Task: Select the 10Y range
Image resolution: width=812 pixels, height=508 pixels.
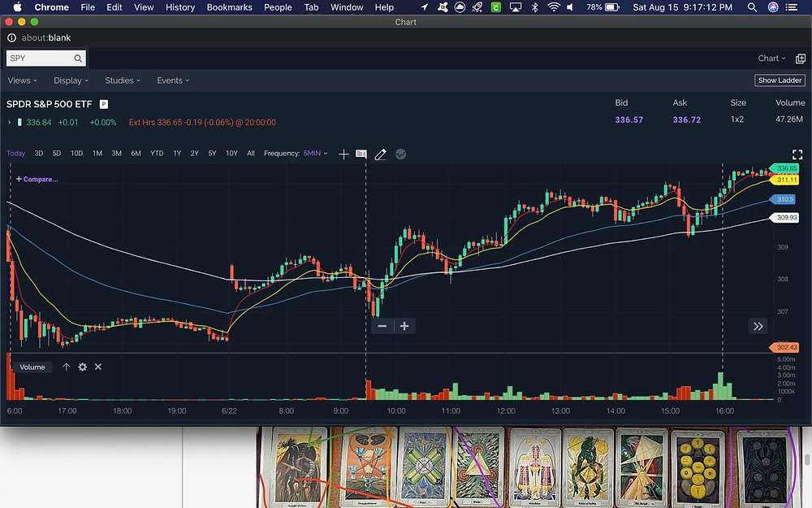Action: 231,154
